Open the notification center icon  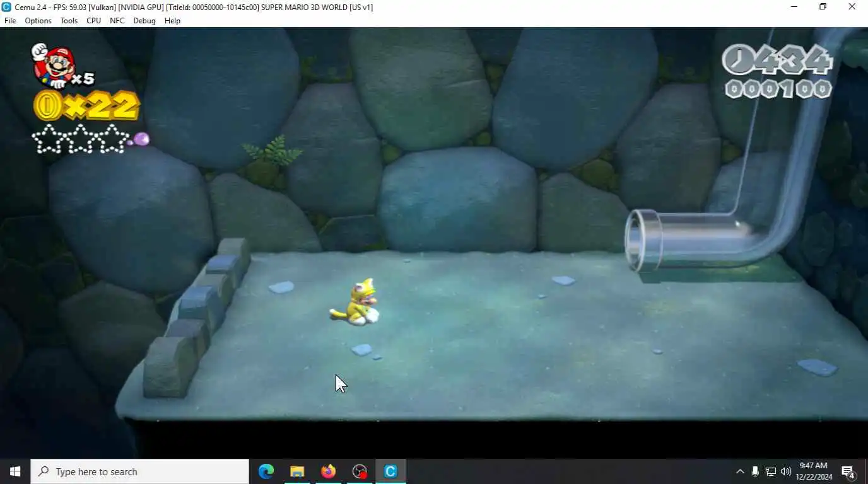[x=848, y=471]
